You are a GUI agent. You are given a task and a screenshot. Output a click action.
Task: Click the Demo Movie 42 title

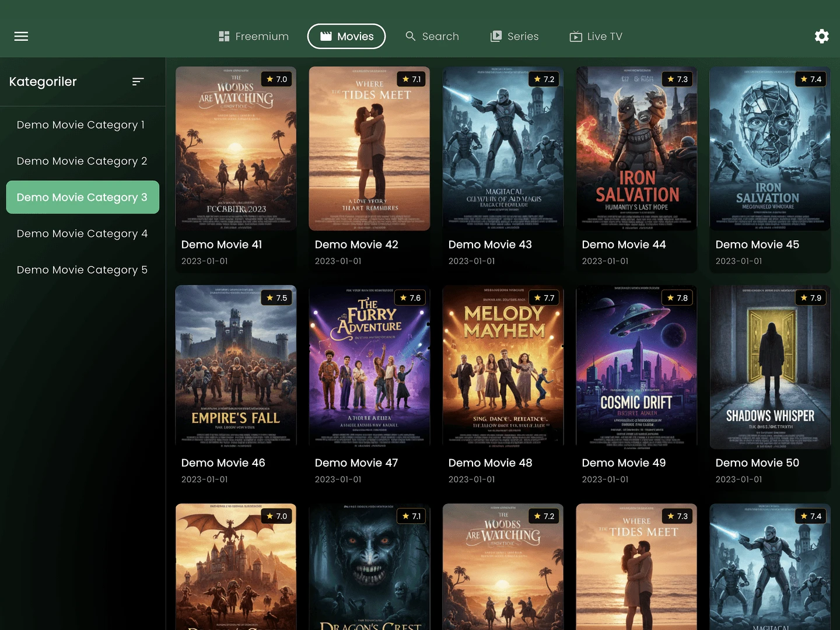356,244
